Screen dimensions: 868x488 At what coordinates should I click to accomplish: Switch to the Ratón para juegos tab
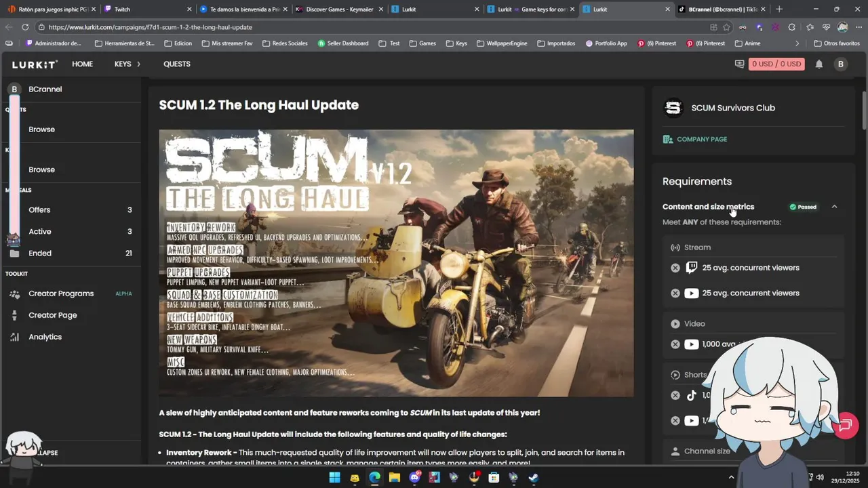[51, 9]
